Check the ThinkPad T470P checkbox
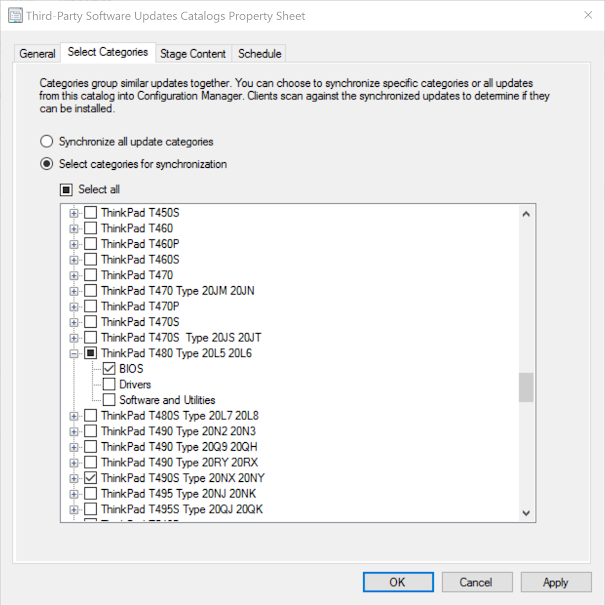 pos(90,306)
